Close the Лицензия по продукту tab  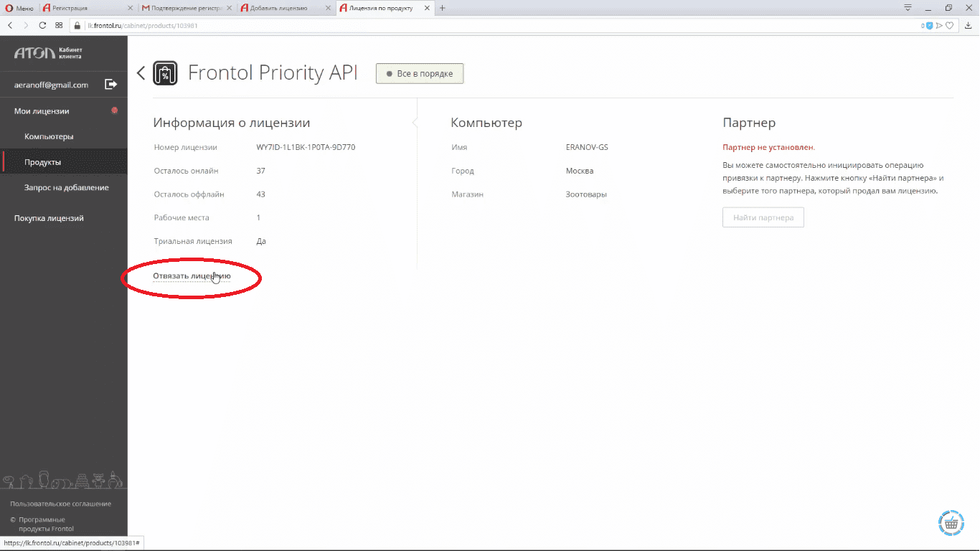click(x=427, y=8)
